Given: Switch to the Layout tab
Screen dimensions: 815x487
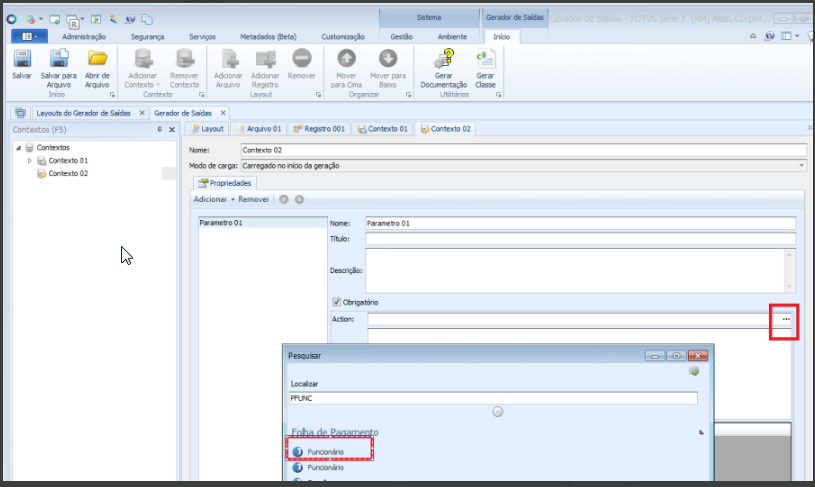Looking at the screenshot, I should click(207, 129).
